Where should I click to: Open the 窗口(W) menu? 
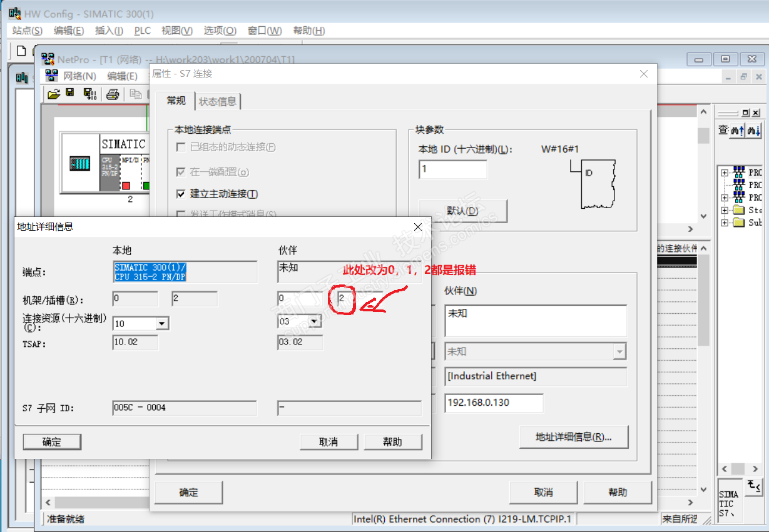pyautogui.click(x=265, y=31)
